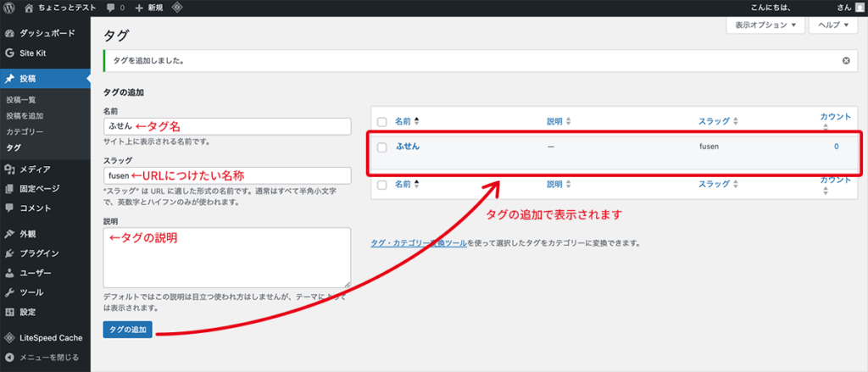The image size is (868, 372).
Task: Check the ふせん tag row checkbox
Action: tap(381, 147)
